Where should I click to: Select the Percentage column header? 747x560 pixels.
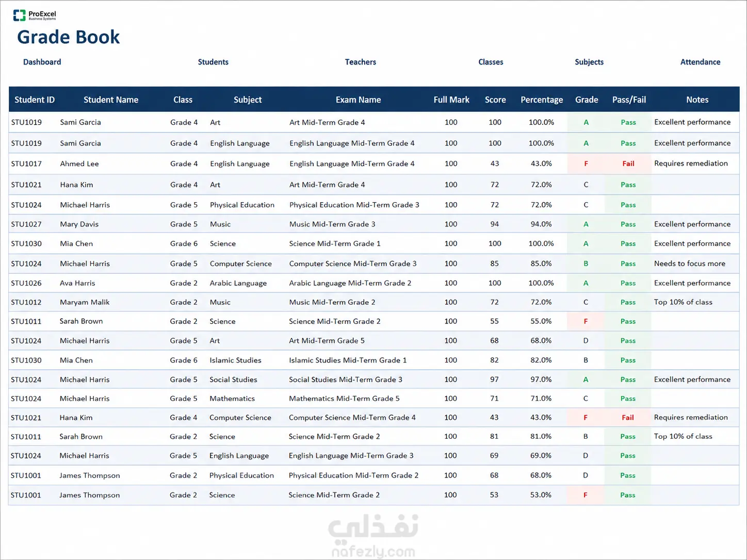tap(542, 100)
